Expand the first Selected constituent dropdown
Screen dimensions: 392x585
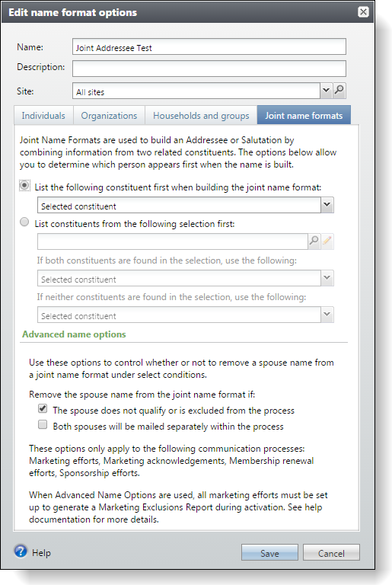(x=327, y=205)
